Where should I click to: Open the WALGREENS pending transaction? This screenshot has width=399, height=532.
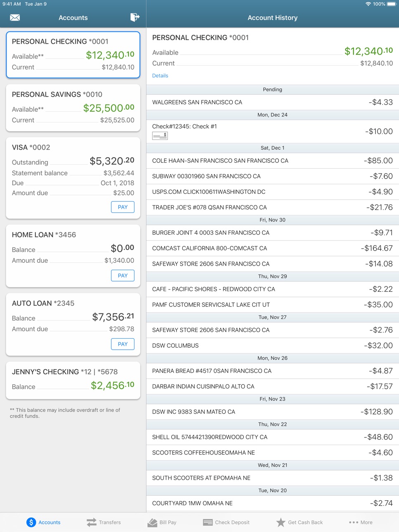(x=272, y=102)
